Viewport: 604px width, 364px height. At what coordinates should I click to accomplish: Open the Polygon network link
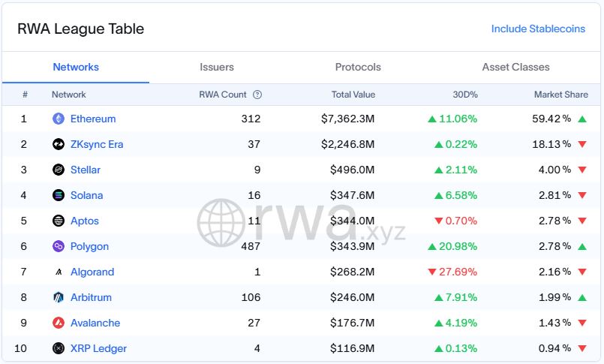click(x=89, y=246)
